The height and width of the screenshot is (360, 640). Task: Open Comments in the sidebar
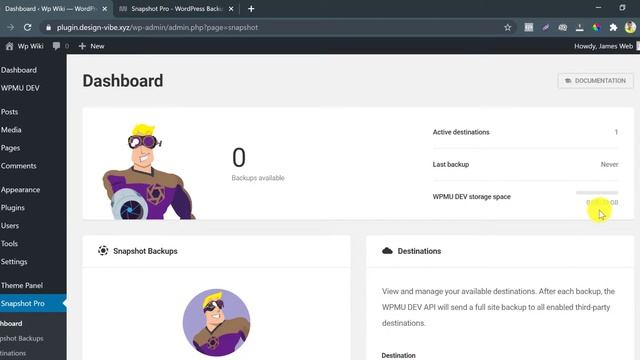click(x=18, y=166)
